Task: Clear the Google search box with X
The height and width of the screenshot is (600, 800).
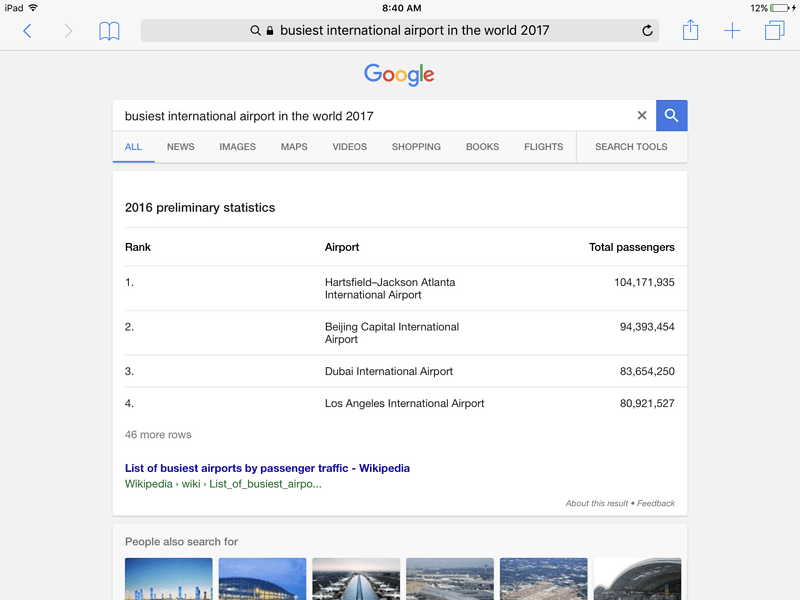Action: tap(642, 116)
